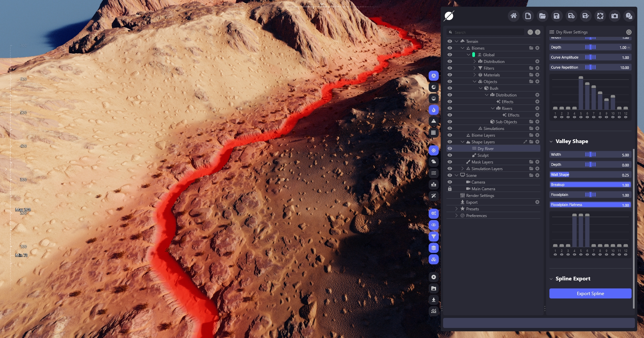Image resolution: width=644 pixels, height=338 pixels.
Task: Click the Home icon in top toolbar
Action: (x=513, y=16)
